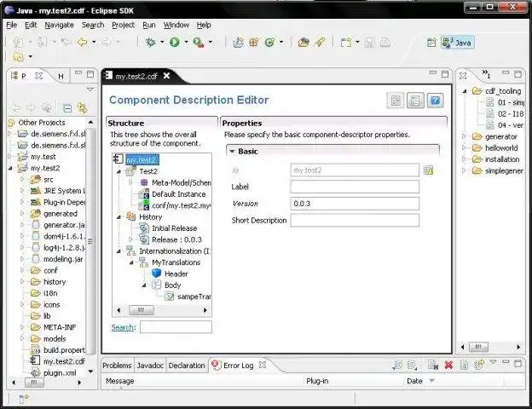
Task: Click the Version field showing 0.0.3
Action: tap(355, 204)
